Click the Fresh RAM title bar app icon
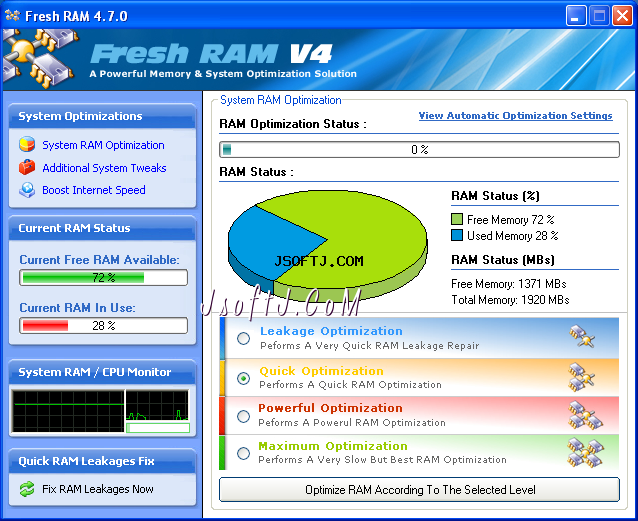This screenshot has height=521, width=638. coord(12,15)
